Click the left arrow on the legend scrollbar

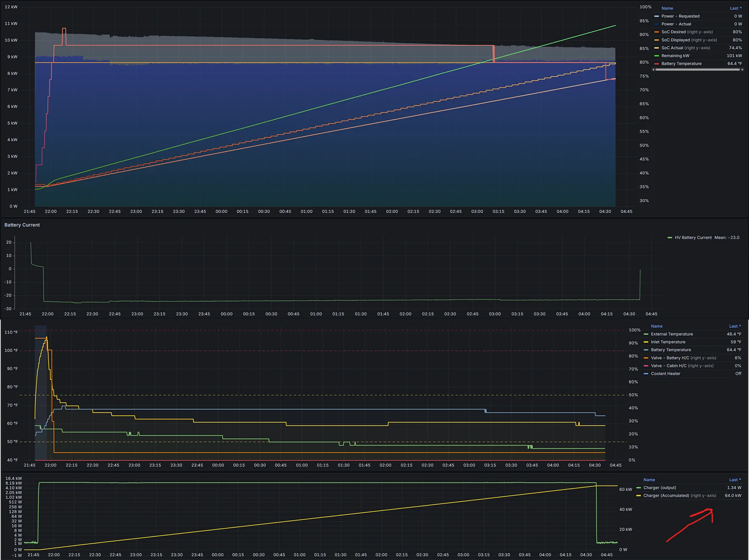point(653,69)
